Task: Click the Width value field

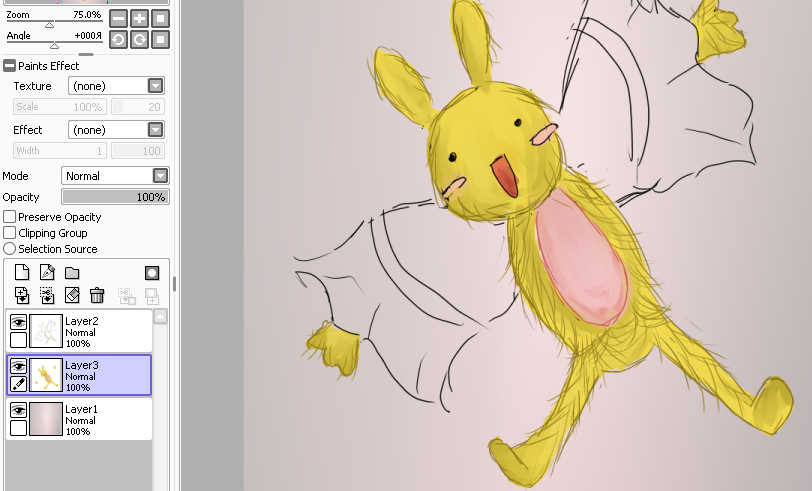Action: click(60, 151)
